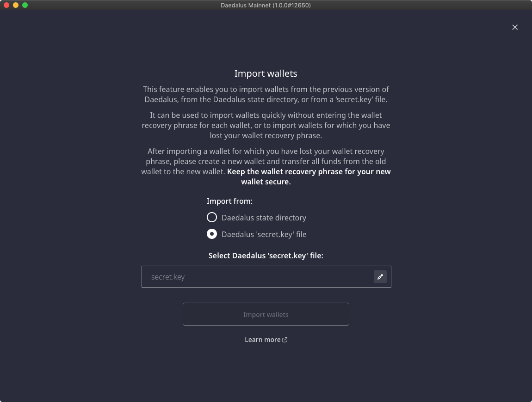Screen dimensions: 532x402
Task: Maximize window using green title bar button
Action: point(25,5)
